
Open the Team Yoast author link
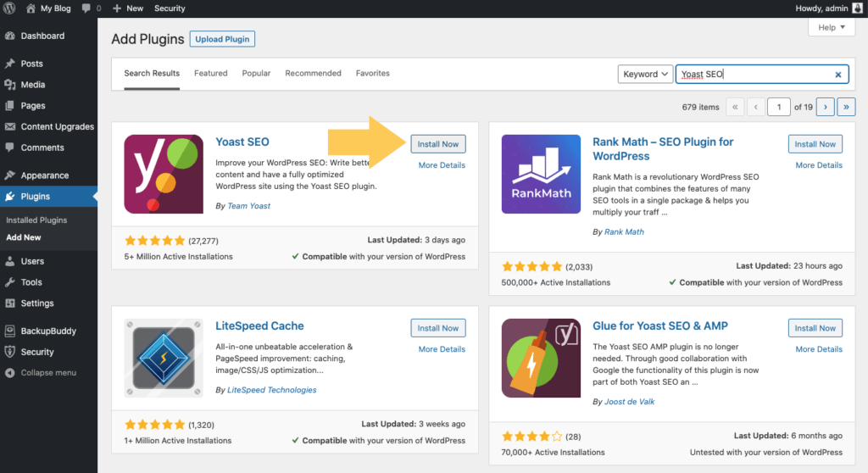click(248, 206)
